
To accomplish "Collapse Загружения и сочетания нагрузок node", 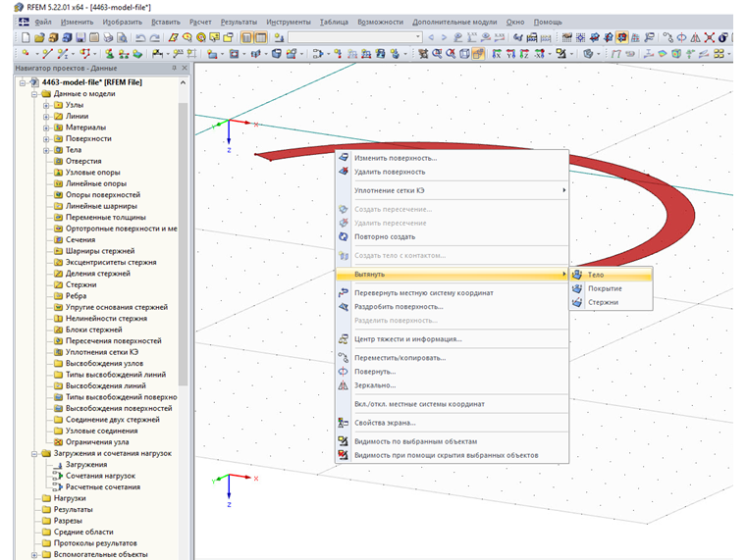I will click(x=34, y=453).
